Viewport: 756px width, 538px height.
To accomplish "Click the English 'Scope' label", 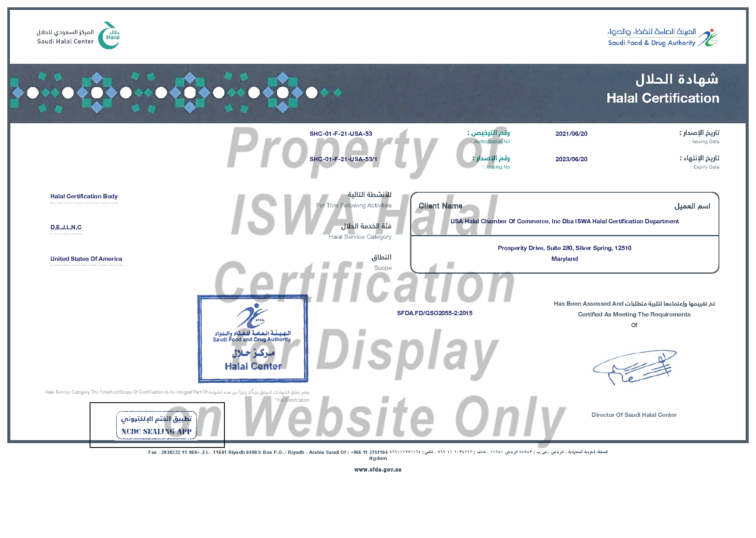I will [383, 268].
